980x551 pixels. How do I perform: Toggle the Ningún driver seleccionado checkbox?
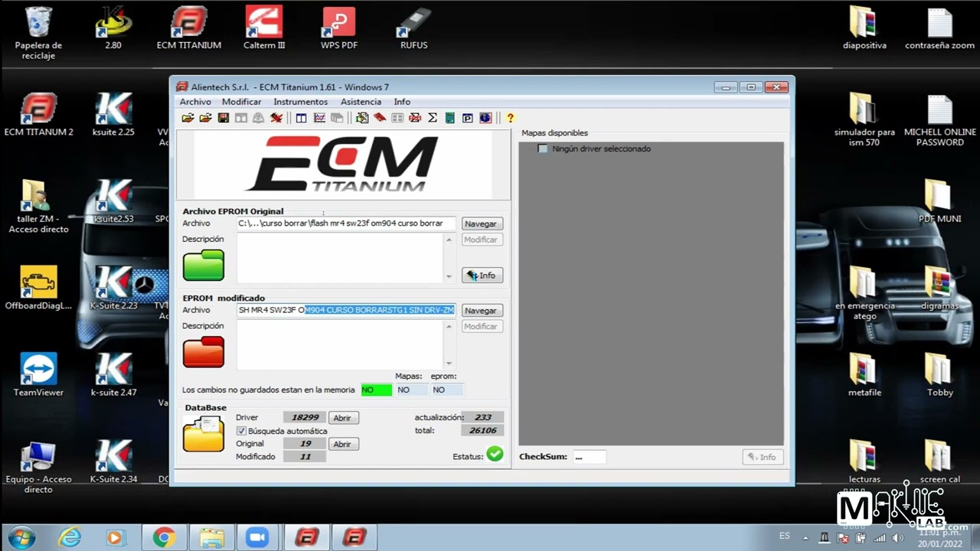click(543, 148)
